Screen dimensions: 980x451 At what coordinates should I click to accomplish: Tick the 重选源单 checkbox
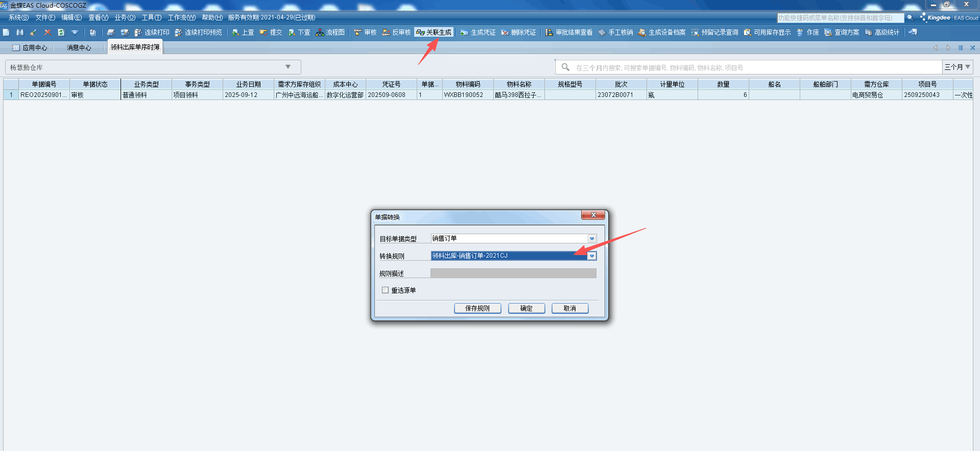click(x=385, y=290)
